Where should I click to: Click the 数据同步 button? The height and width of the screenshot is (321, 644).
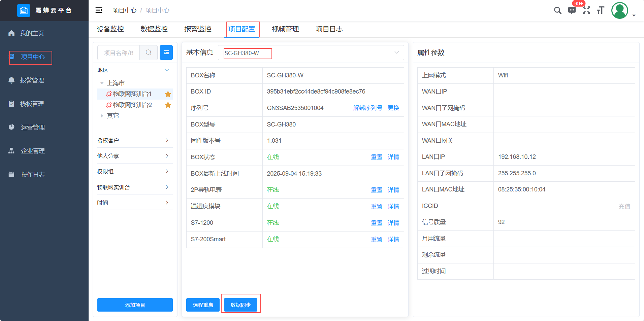[x=240, y=305]
